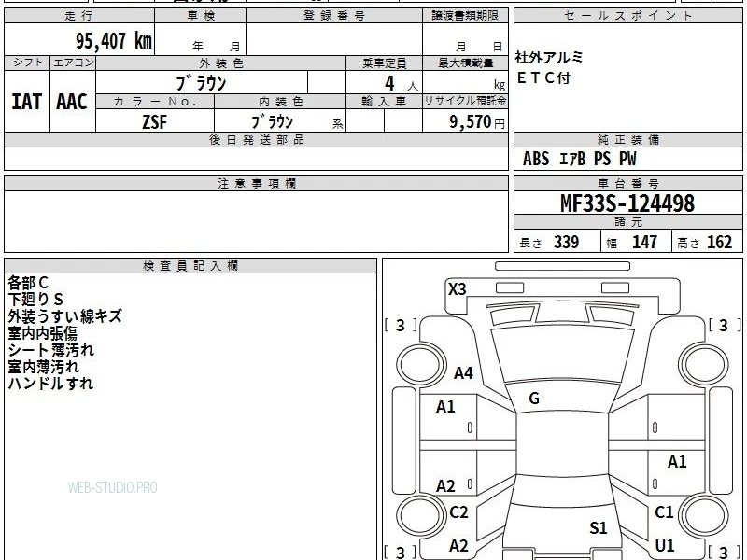This screenshot has width=747, height=560.
Task: Click the エアコン column header
Action: tap(73, 63)
